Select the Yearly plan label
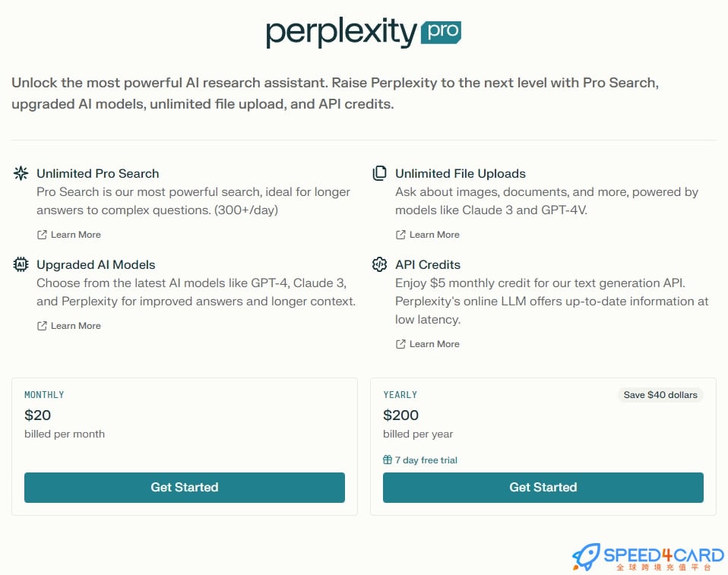Screen dimensions: 728x575 tap(400, 395)
